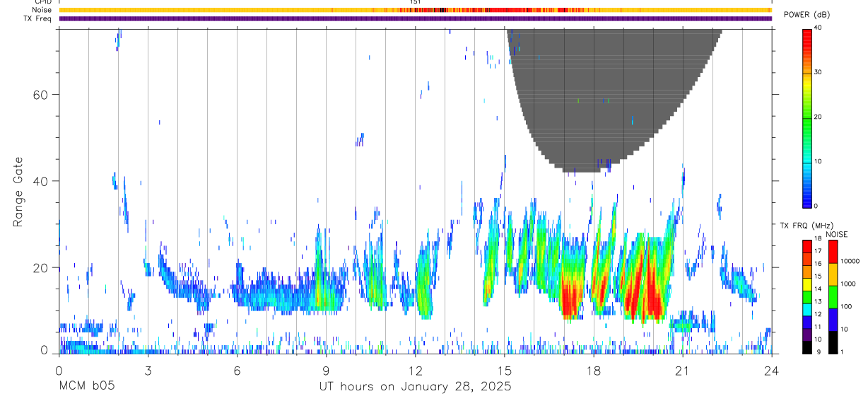Viewport: 868px width, 401px height.
Task: Click the x-axis tick label '15' UT hours
Action: (x=504, y=371)
